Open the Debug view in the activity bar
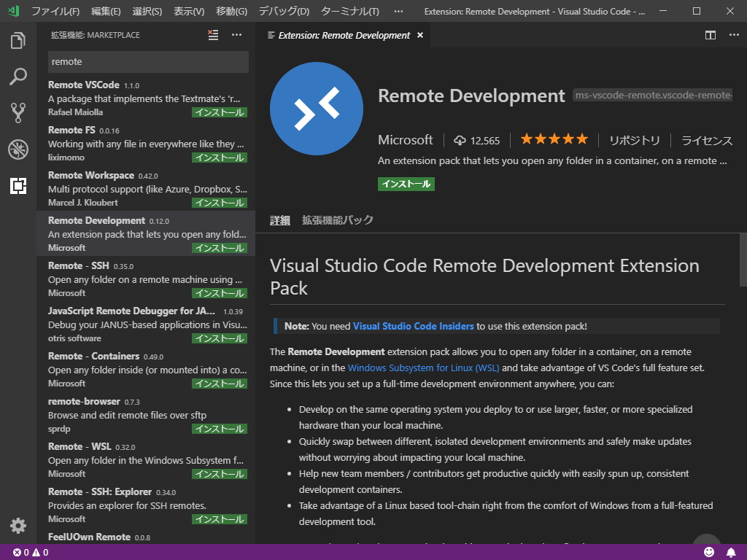 point(18,148)
